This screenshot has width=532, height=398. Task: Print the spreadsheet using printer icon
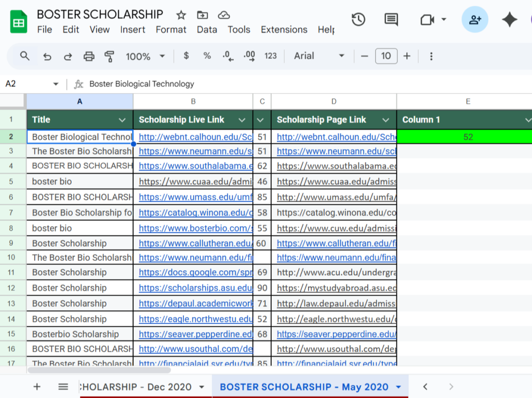pos(89,56)
